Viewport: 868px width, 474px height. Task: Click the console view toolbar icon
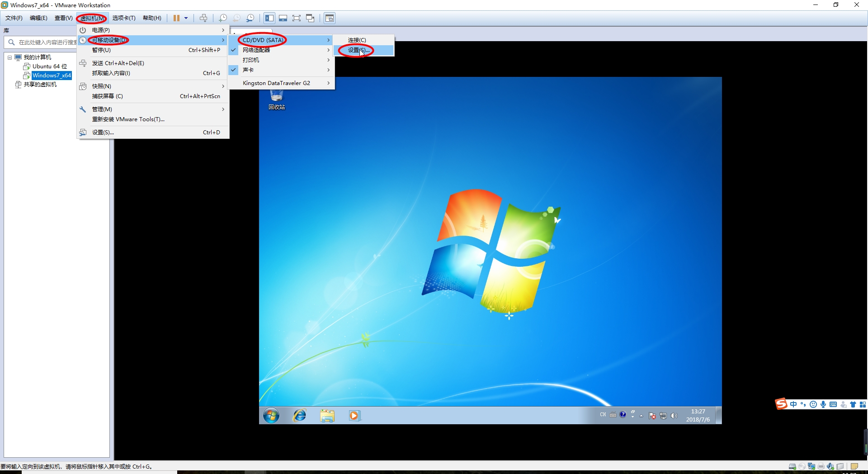[330, 18]
